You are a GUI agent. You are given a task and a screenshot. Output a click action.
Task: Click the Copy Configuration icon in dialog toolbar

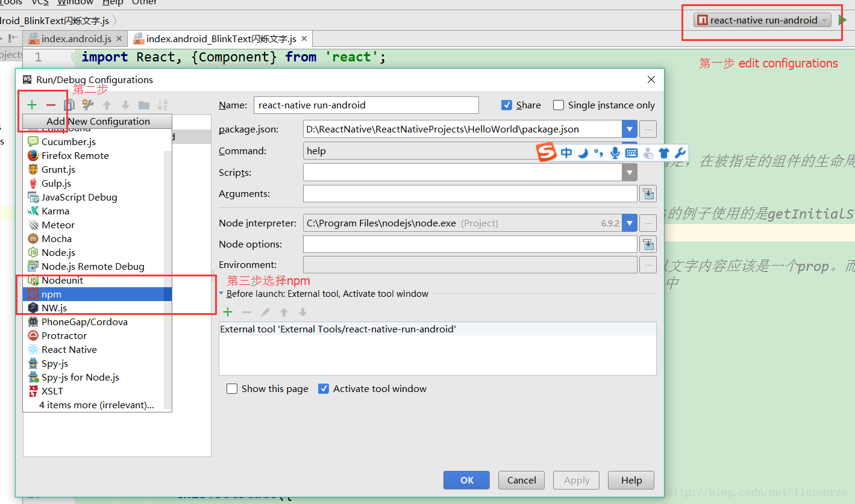coord(69,105)
